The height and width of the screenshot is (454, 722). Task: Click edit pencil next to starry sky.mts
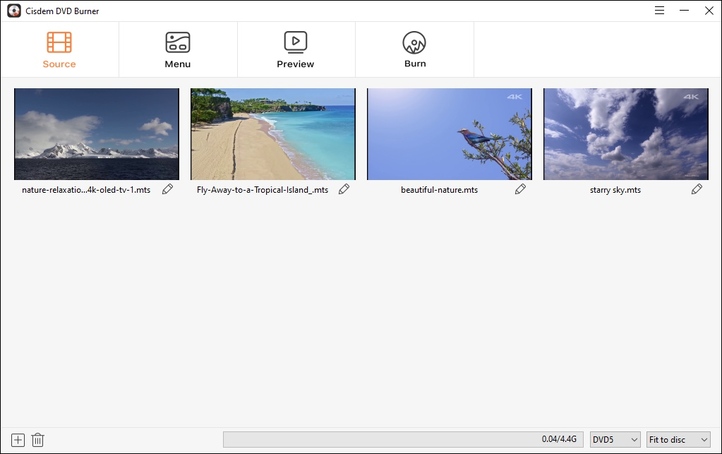pyautogui.click(x=697, y=189)
